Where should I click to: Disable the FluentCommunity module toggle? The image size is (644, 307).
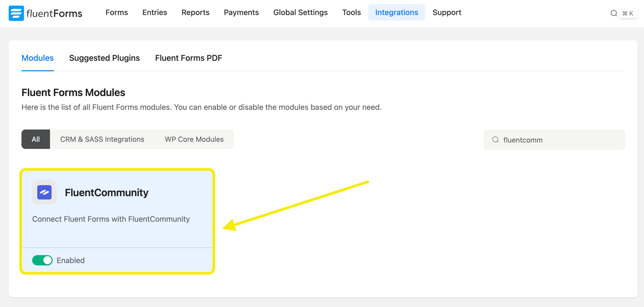[x=42, y=260]
